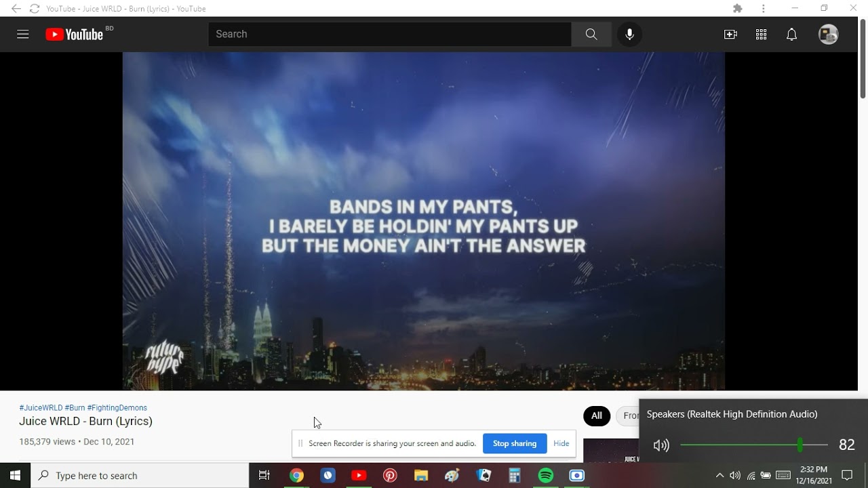Open the extensions puzzle icon
Viewport: 868px width, 488px height.
click(738, 8)
